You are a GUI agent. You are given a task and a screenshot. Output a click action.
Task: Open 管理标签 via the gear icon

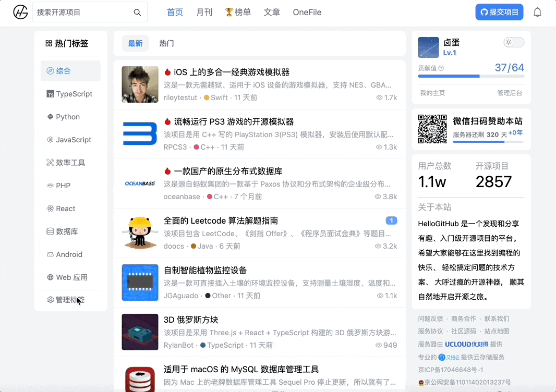(67, 300)
